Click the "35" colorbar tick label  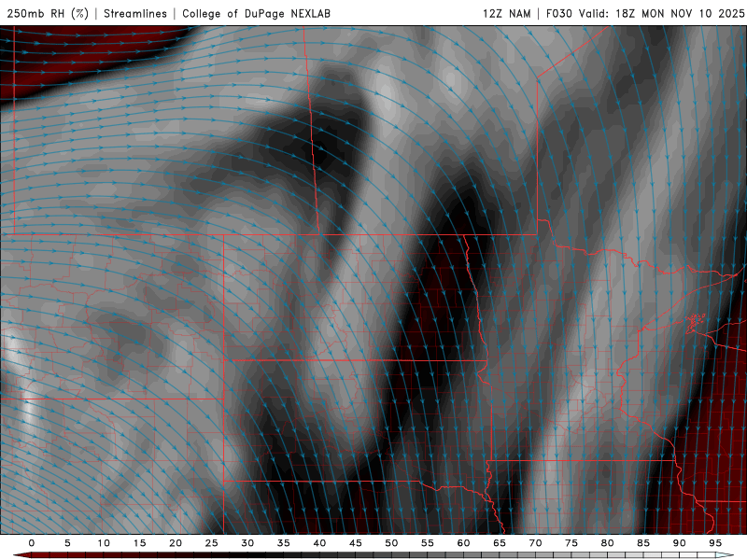[x=284, y=543]
